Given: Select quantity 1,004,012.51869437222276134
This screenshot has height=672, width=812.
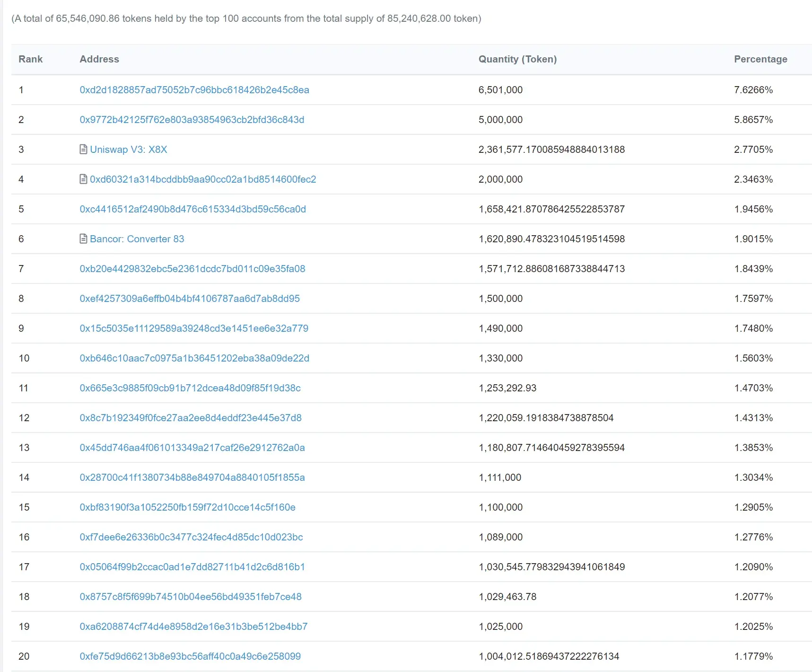Looking at the screenshot, I should point(549,656).
